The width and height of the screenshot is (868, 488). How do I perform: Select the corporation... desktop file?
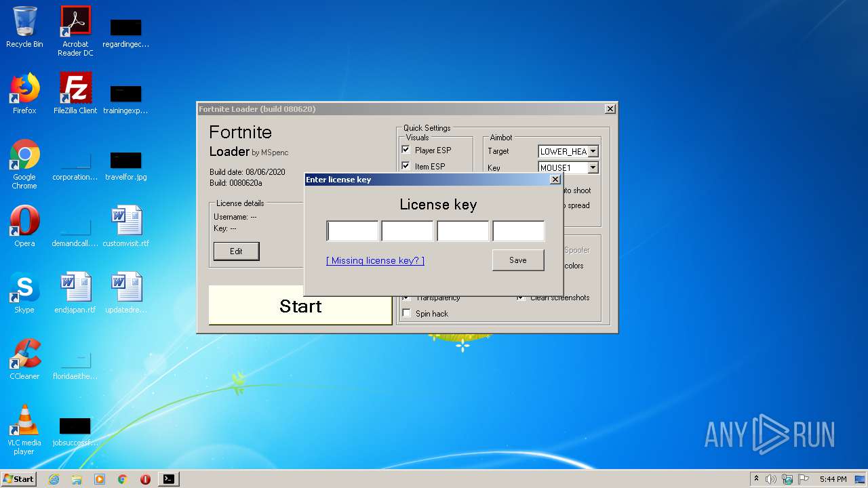click(75, 166)
